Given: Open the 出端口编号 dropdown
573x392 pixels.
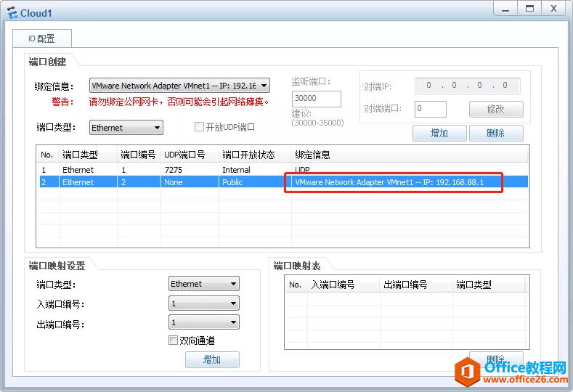Looking at the screenshot, I should point(204,322).
